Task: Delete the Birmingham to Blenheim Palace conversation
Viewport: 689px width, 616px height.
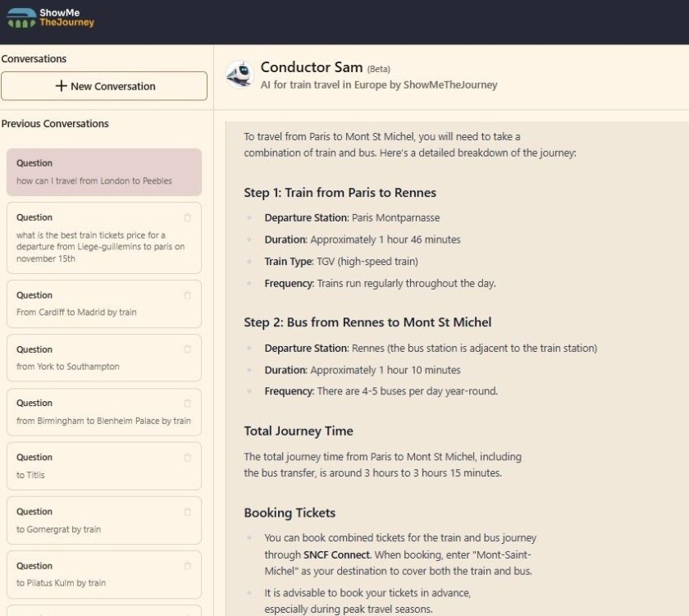Action: point(187,404)
